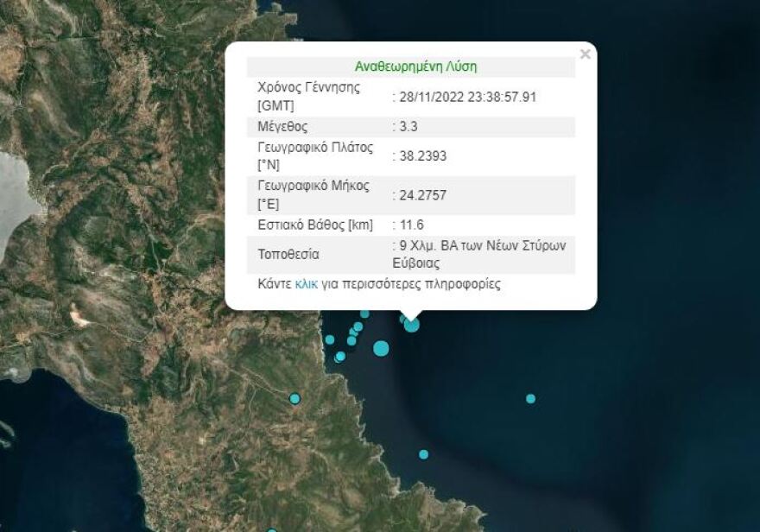Image resolution: width=760 pixels, height=532 pixels.
Task: Select the isolated earthquake marker in the open sea
Action: 529,400
